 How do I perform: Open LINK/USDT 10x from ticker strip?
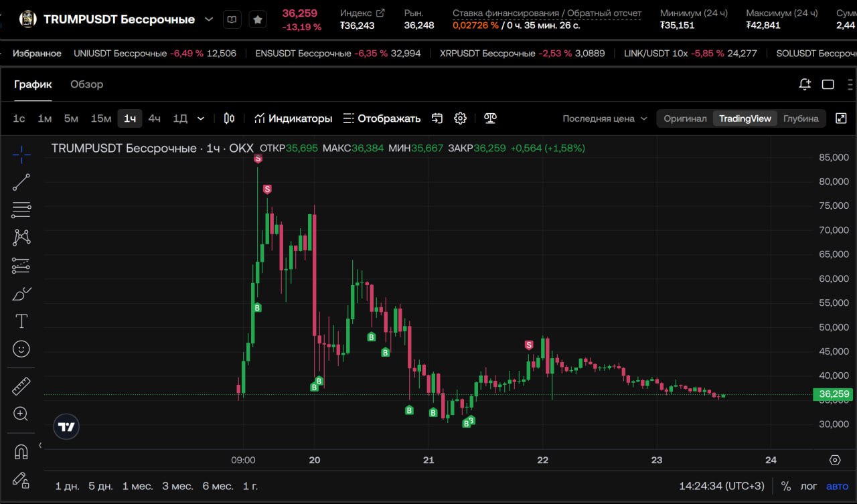click(690, 54)
